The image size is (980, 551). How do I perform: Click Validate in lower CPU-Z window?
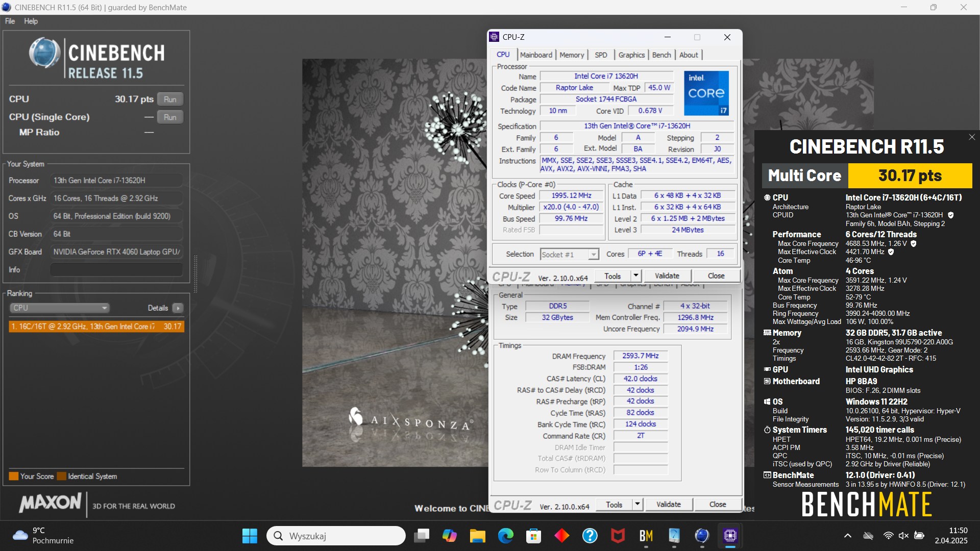[x=669, y=505]
